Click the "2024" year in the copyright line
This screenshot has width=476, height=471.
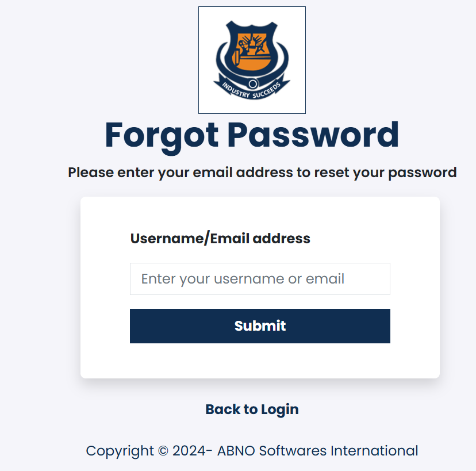(189, 451)
